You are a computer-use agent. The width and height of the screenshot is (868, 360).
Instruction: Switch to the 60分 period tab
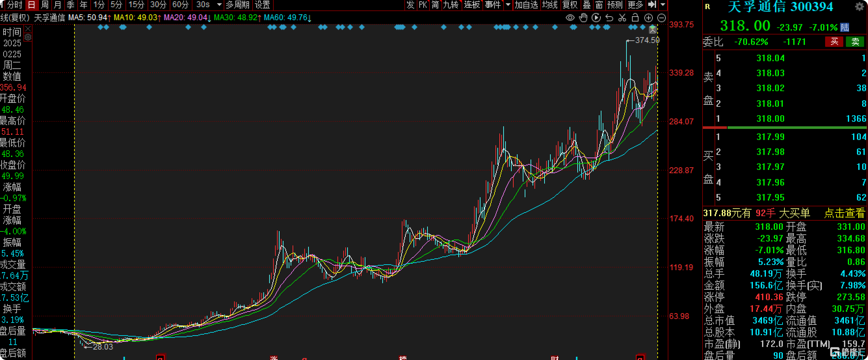(x=181, y=5)
